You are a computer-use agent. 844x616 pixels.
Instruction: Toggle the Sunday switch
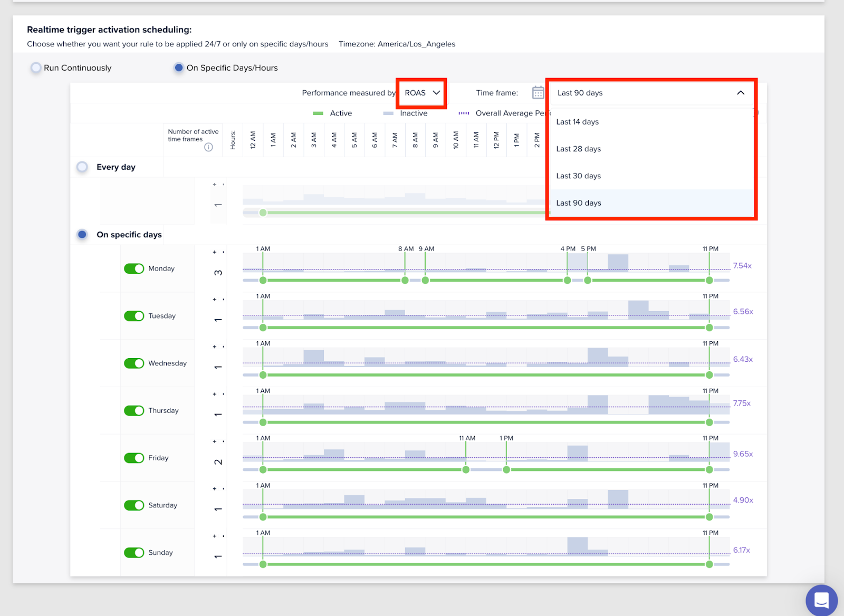point(134,553)
